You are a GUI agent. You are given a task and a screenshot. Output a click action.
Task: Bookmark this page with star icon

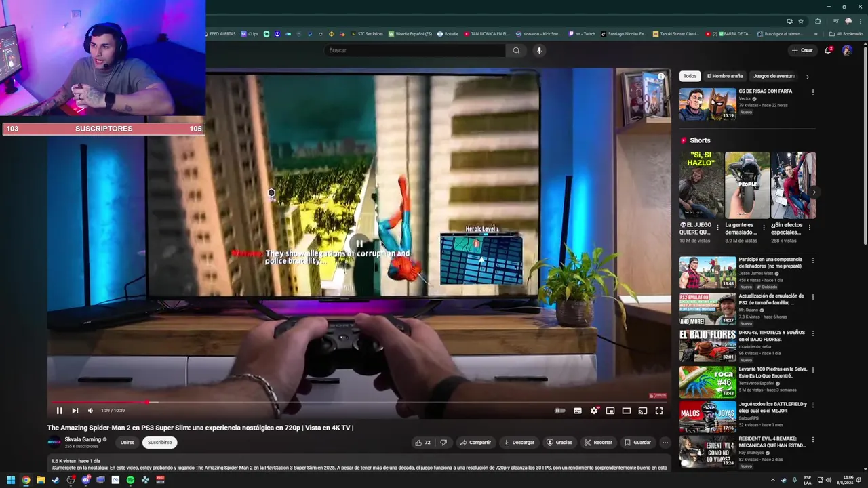coord(801,21)
